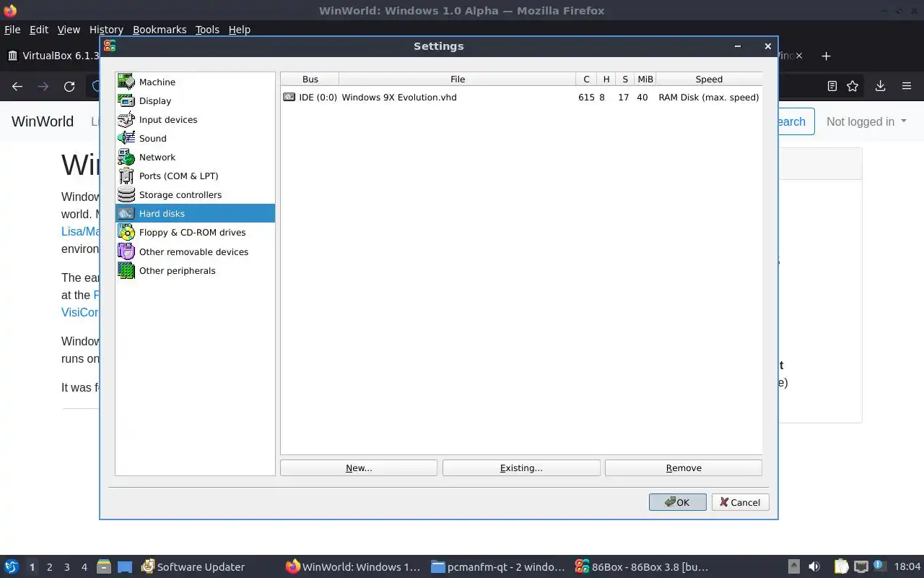Expand the hidden tray icons arrow
The height and width of the screenshot is (578, 924).
[x=793, y=566]
